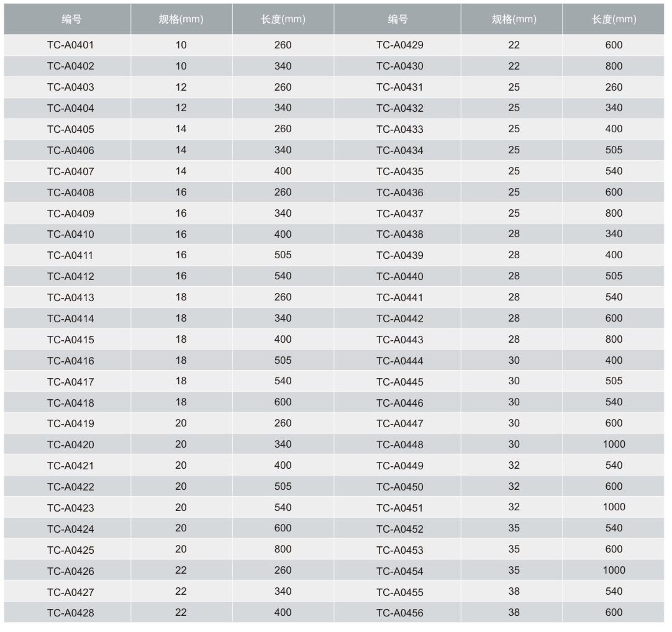Click the 规格 value in TC-A0403 row
Image resolution: width=672 pixels, height=632 pixels.
[181, 88]
